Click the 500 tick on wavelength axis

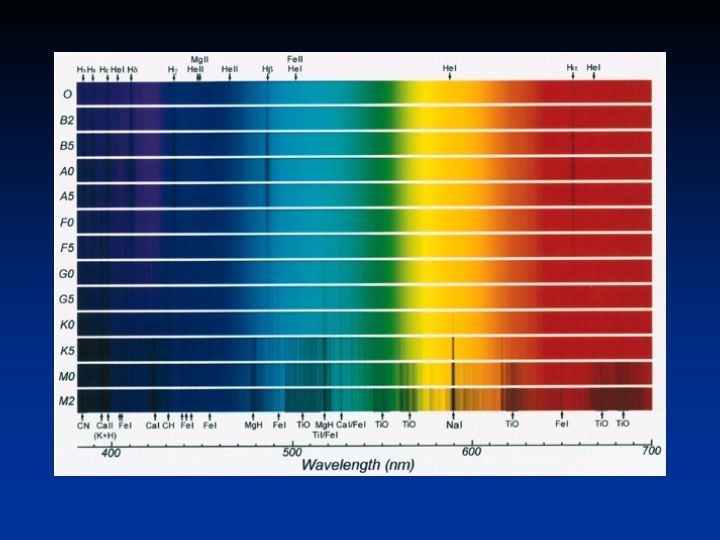pyautogui.click(x=291, y=453)
